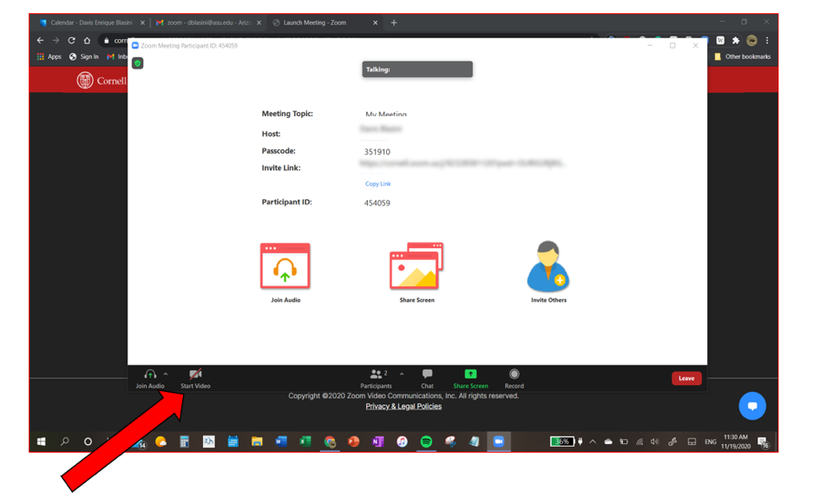Click the large Join Audio tile
Viewport: 813px width, 504px height.
285,272
